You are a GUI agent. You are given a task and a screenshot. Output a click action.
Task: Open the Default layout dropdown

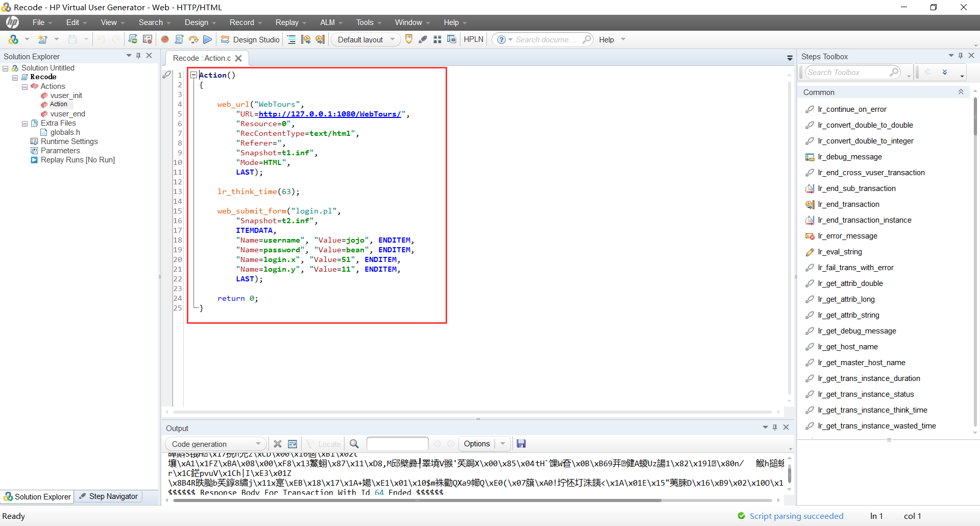(366, 39)
